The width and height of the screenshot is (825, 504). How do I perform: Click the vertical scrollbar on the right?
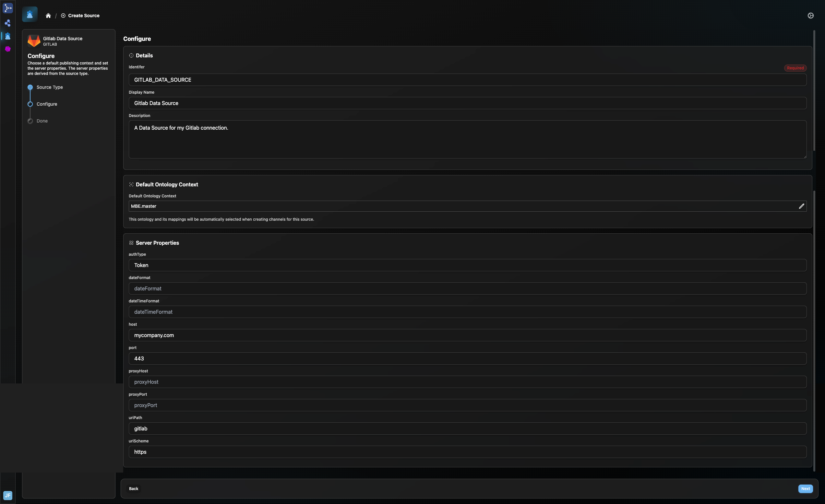click(x=814, y=90)
